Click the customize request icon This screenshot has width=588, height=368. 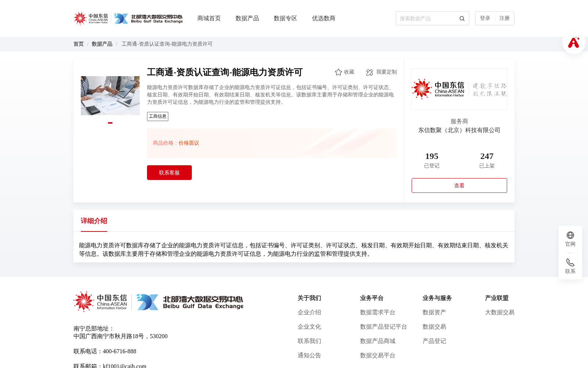370,72
